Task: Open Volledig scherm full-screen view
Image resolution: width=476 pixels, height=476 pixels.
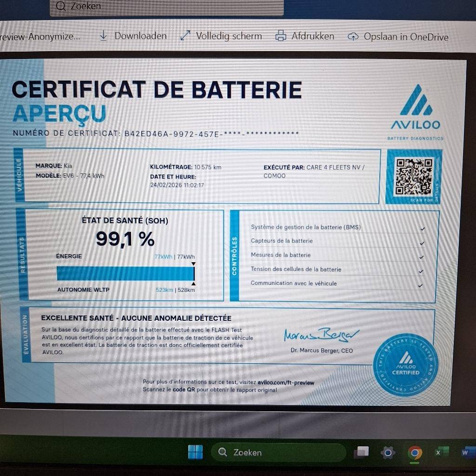Action: pos(222,36)
